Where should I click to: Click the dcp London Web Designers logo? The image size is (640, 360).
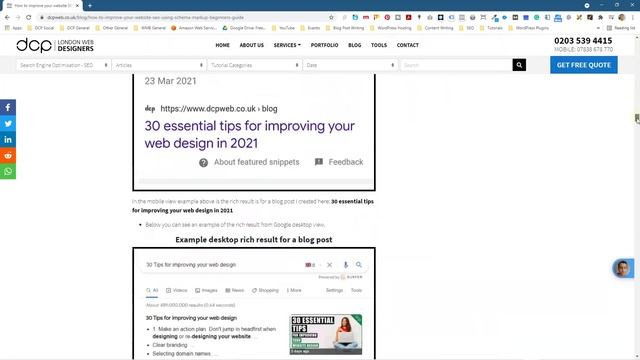[55, 45]
